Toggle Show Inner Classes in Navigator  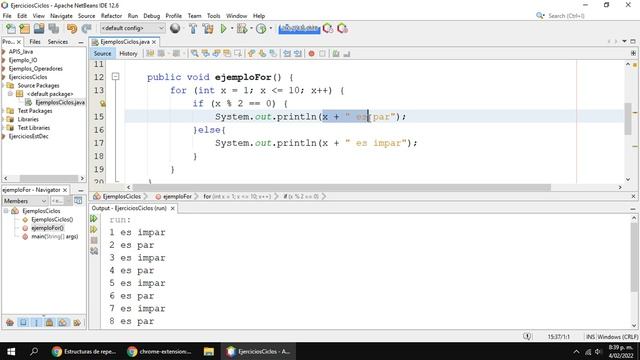pos(62,322)
